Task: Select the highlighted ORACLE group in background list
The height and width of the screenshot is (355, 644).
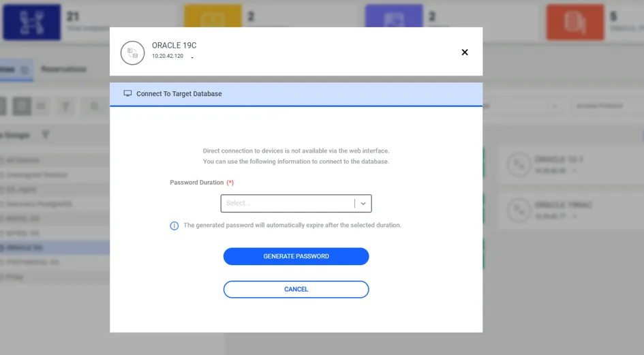Action: click(55, 248)
